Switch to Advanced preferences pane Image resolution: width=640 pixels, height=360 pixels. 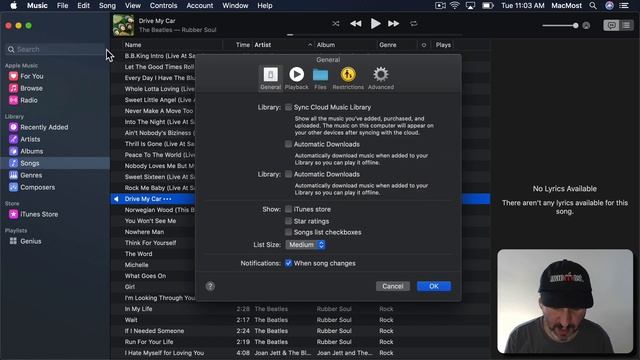(x=381, y=78)
